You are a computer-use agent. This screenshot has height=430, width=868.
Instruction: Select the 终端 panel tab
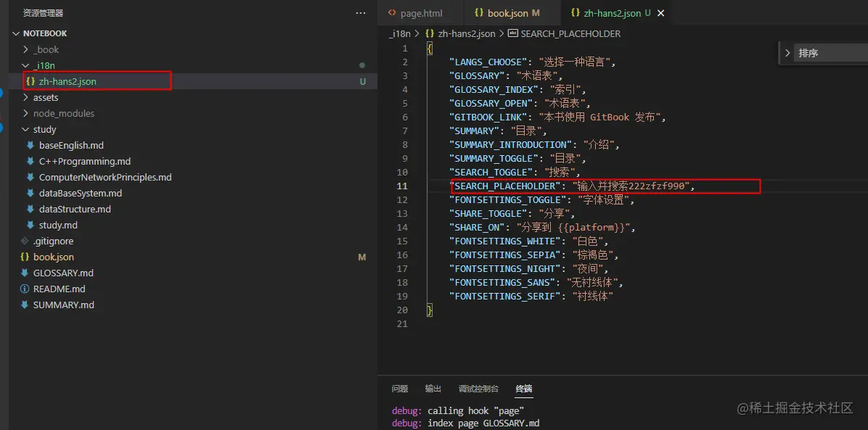(524, 389)
